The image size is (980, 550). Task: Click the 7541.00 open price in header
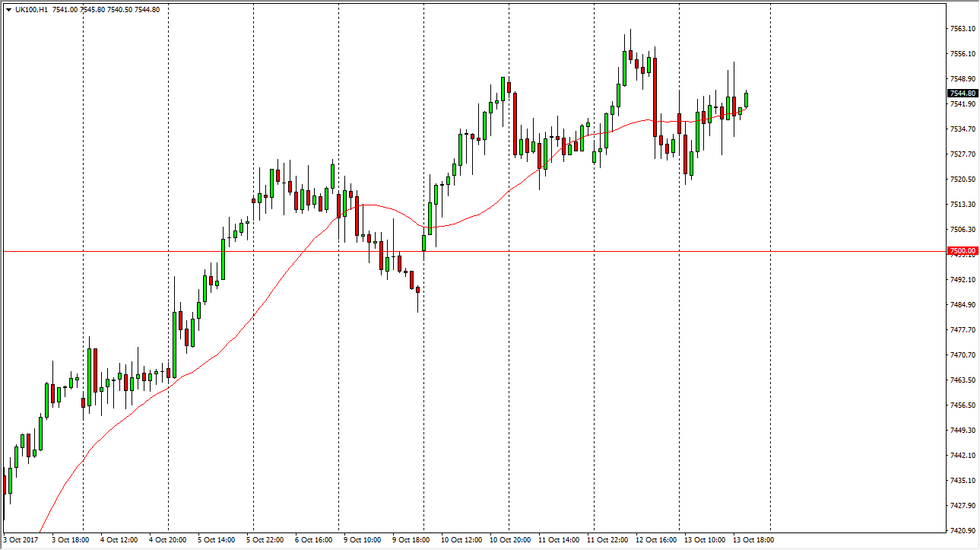point(65,10)
